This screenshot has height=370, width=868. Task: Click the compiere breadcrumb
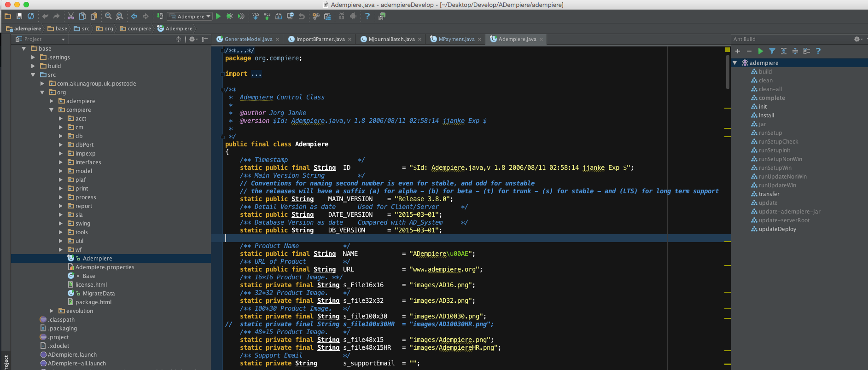[135, 29]
